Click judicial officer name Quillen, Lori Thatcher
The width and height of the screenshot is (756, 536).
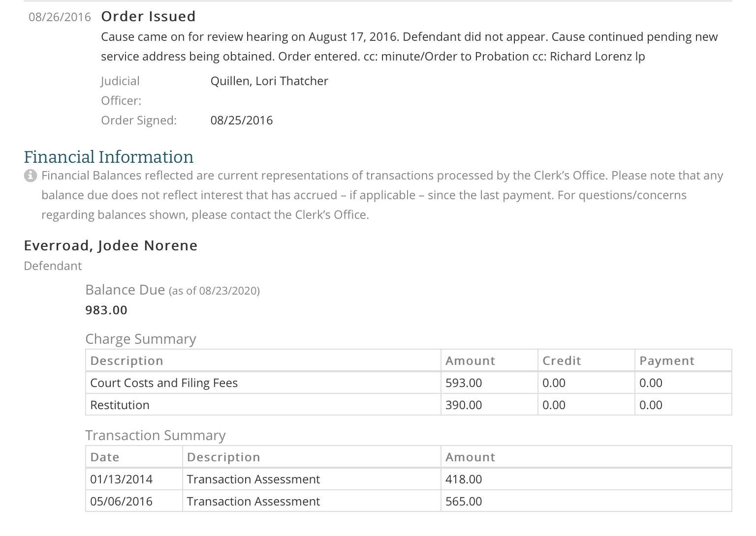point(269,81)
